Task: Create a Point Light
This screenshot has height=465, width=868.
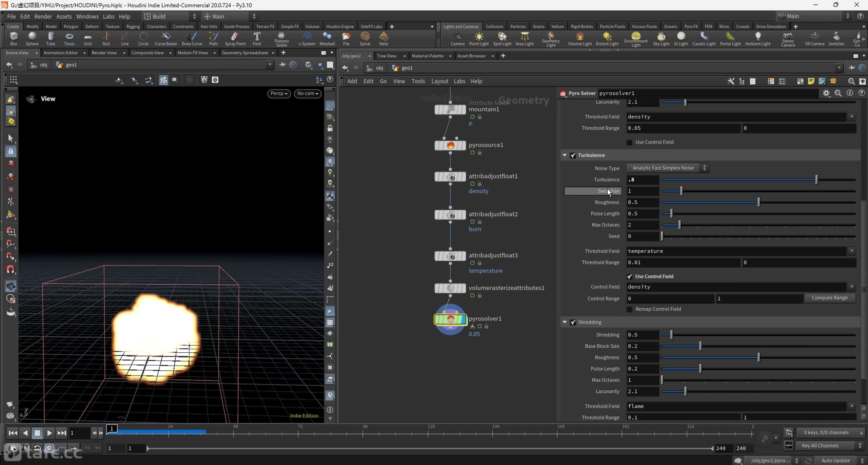Action: [479, 39]
